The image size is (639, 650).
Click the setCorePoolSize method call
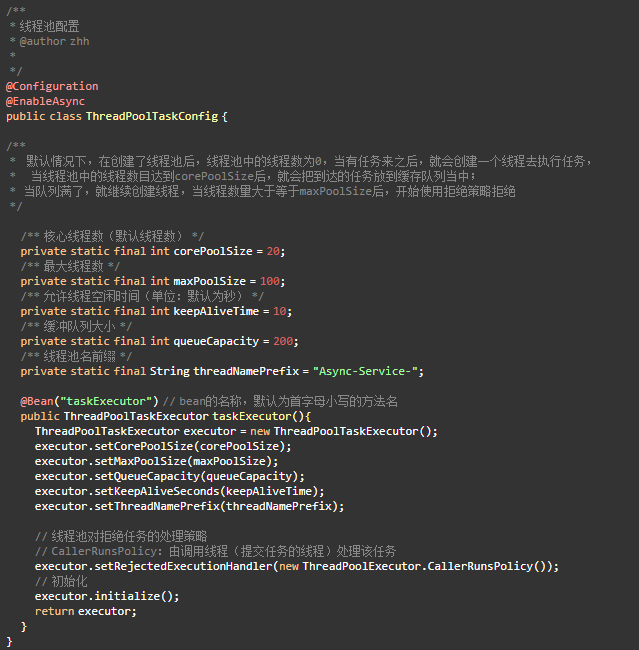pos(144,446)
